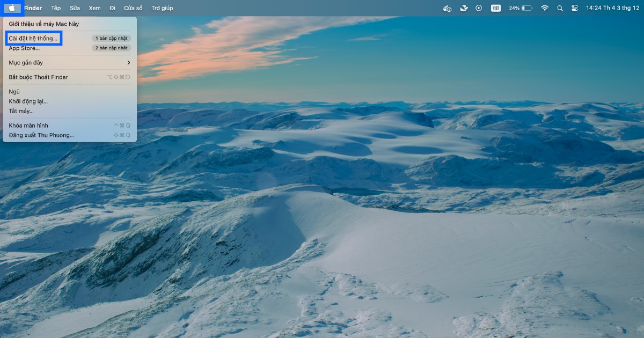Select Giới thiệu về máy Mac Này
Screen dimensions: 644x338
(x=43, y=24)
